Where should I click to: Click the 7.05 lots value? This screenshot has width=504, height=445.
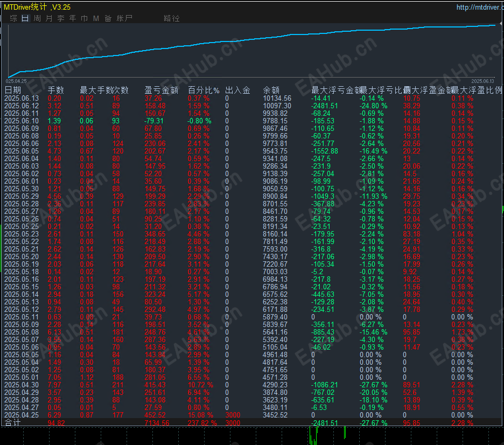(54, 377)
